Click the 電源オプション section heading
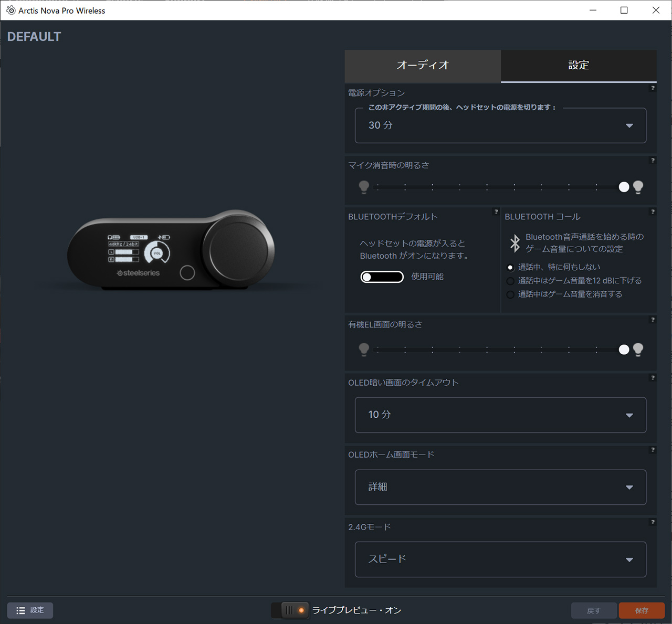Viewport: 672px width, 624px height. [376, 93]
